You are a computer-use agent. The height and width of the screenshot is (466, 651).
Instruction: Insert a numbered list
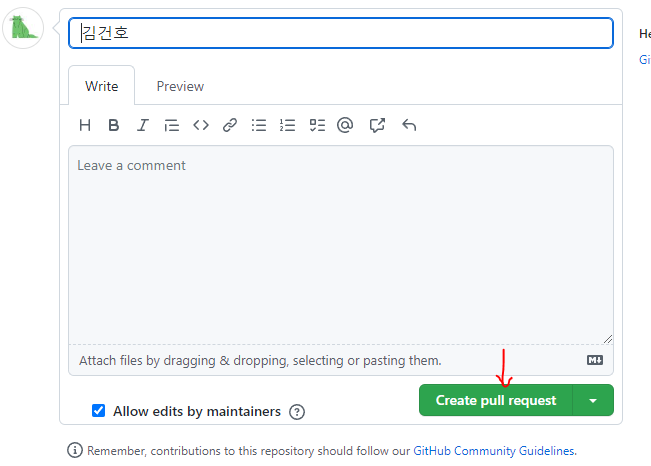pyautogui.click(x=287, y=125)
